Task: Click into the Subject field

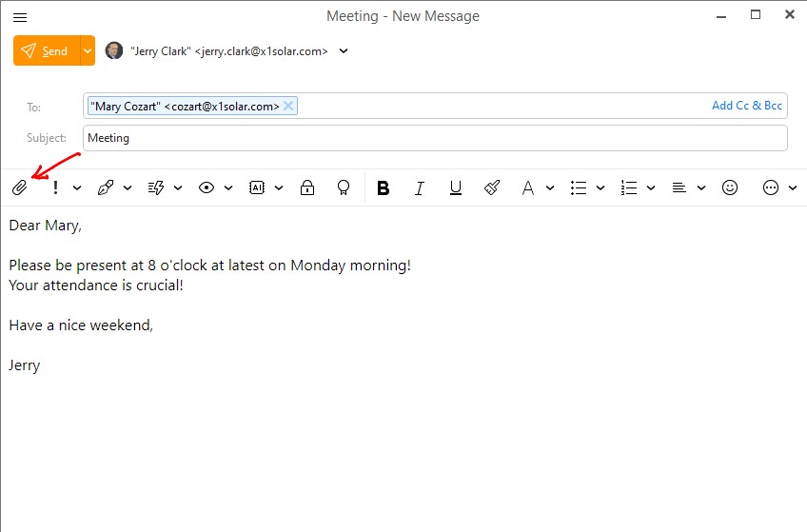Action: pyautogui.click(x=435, y=138)
